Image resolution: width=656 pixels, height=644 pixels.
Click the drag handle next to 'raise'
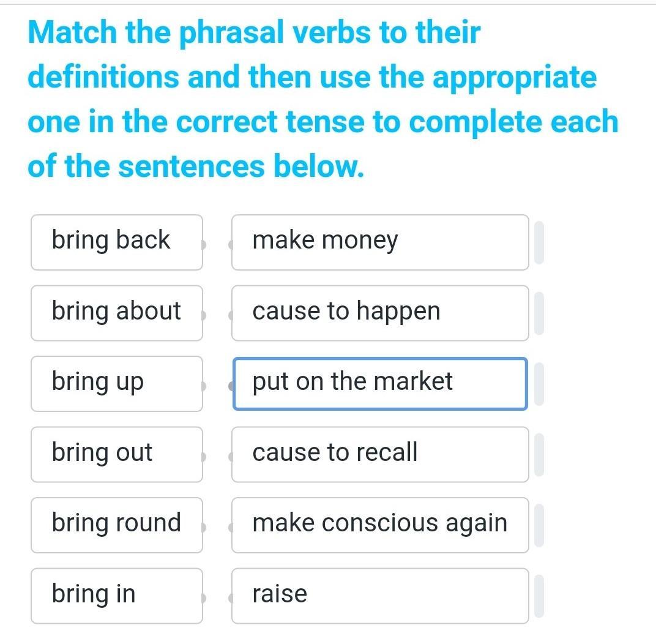coord(539,596)
